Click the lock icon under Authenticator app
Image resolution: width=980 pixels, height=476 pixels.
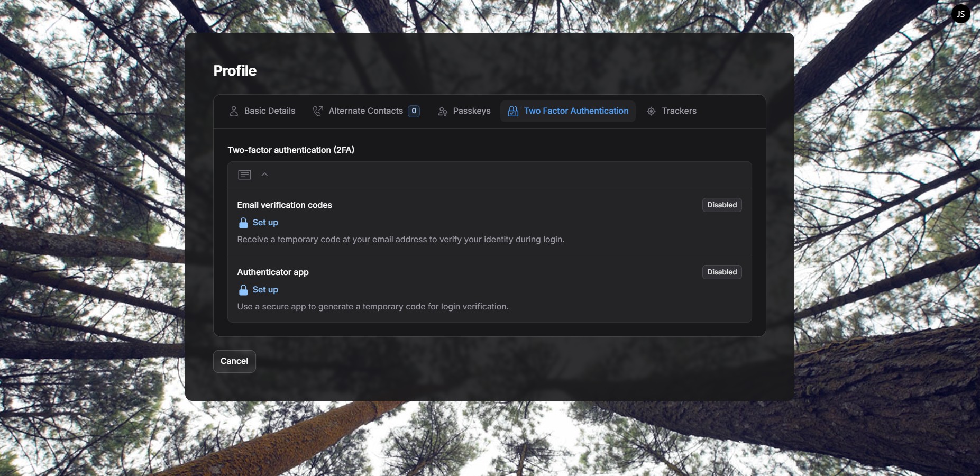[243, 290]
